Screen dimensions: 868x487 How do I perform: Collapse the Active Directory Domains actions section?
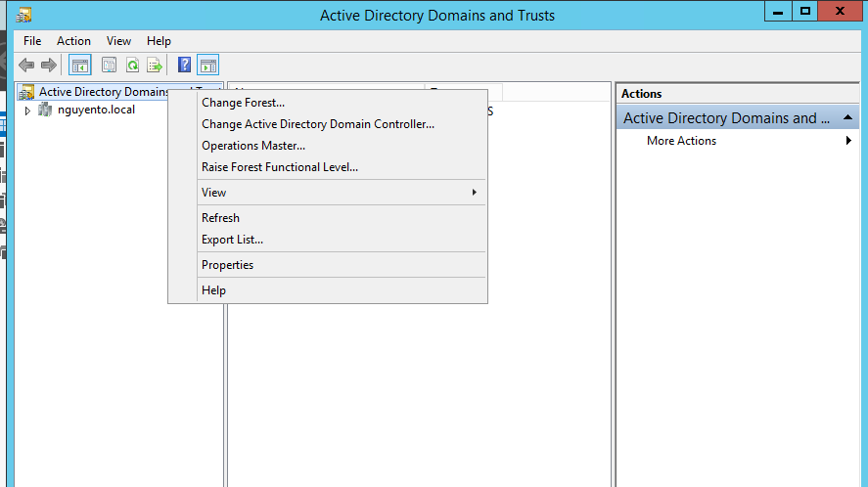tap(847, 118)
